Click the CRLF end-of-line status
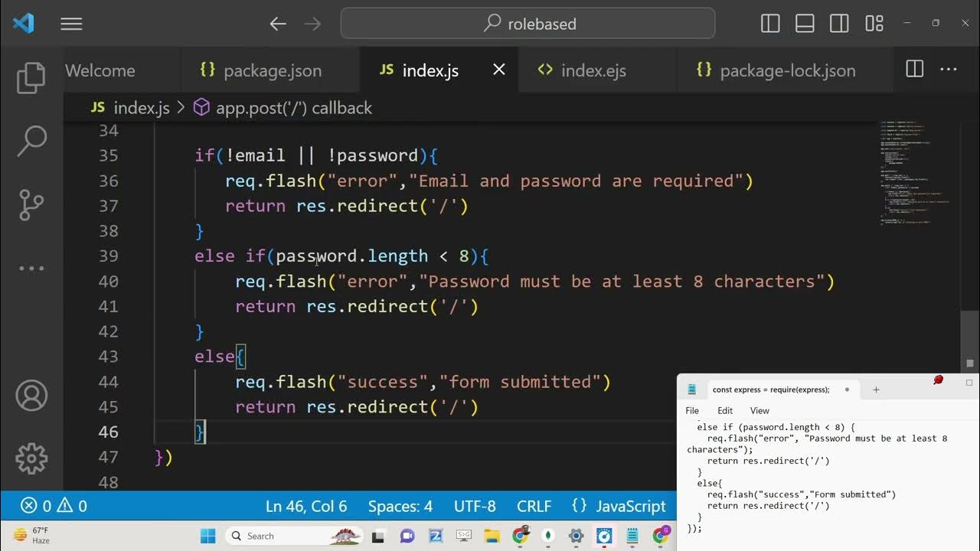This screenshot has width=980, height=551. coord(534,506)
